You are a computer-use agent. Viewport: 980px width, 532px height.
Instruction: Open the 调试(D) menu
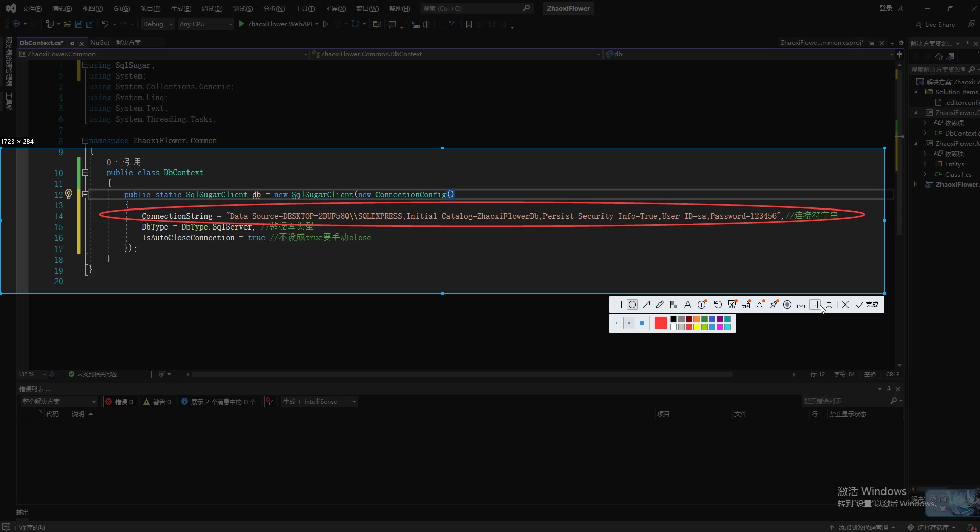(x=212, y=8)
